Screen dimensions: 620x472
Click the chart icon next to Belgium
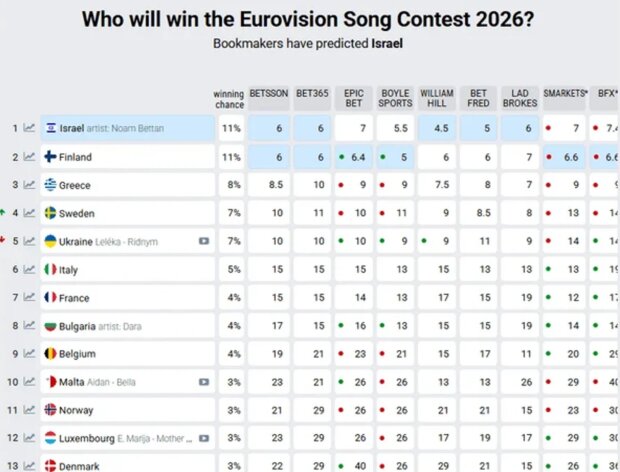pos(30,354)
